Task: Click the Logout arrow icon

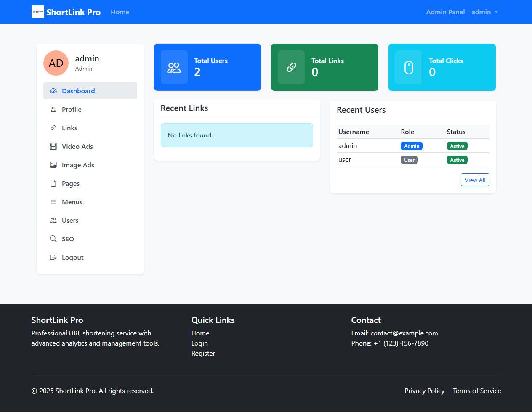Action: [53, 257]
